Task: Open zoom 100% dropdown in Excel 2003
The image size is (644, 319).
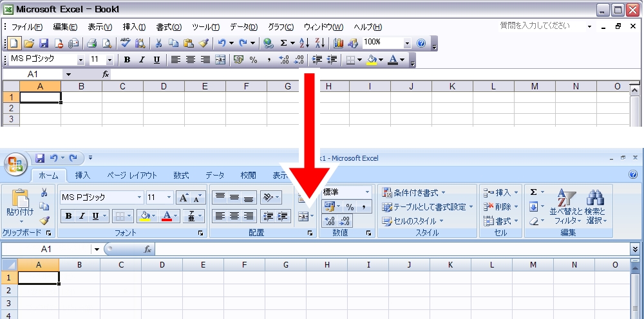Action: point(407,42)
